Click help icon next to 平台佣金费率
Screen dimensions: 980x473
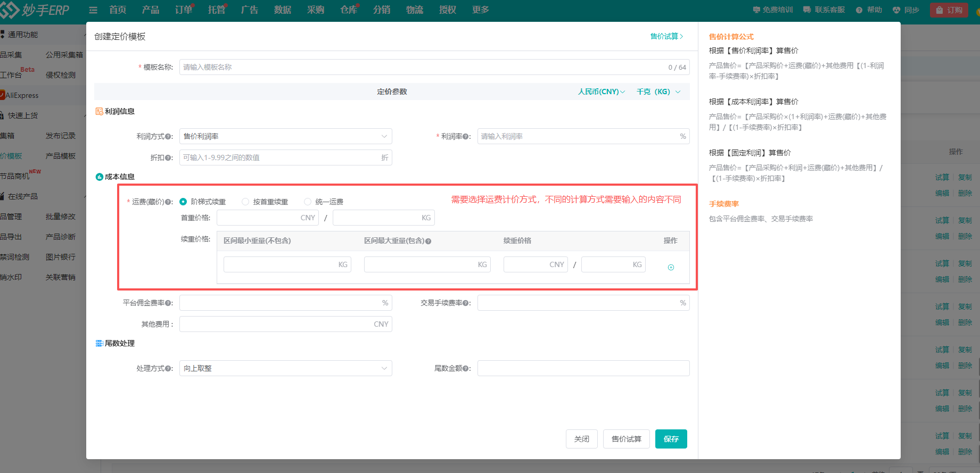pos(169,303)
